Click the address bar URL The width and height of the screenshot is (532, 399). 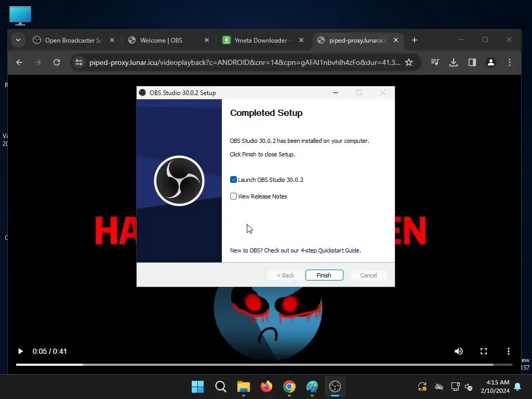click(245, 62)
